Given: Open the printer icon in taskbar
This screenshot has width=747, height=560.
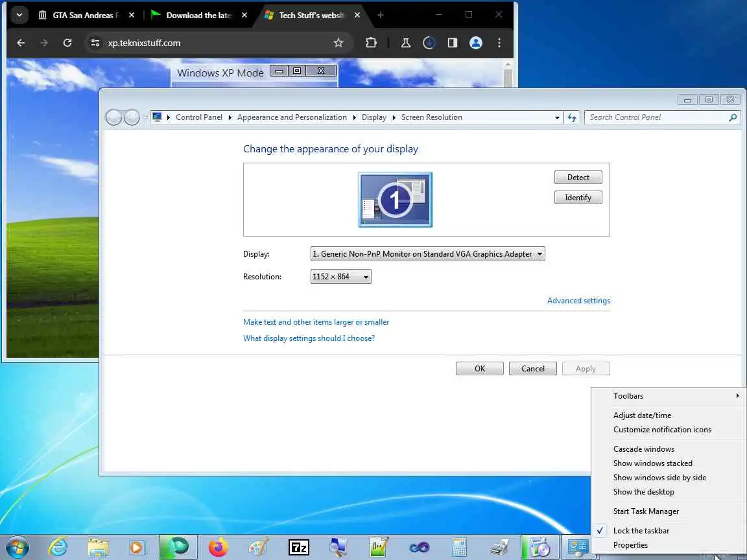Looking at the screenshot, I should 499,548.
